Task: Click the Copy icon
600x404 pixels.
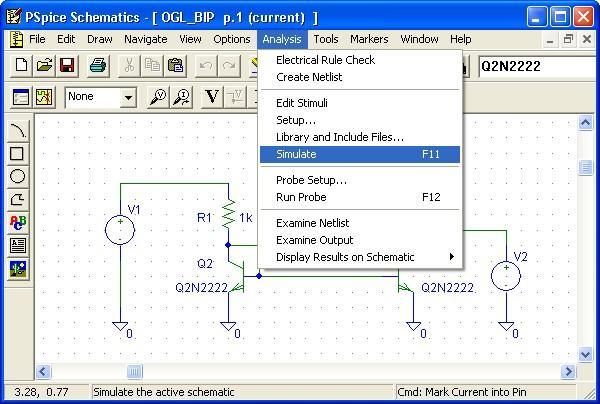Action: click(x=152, y=66)
